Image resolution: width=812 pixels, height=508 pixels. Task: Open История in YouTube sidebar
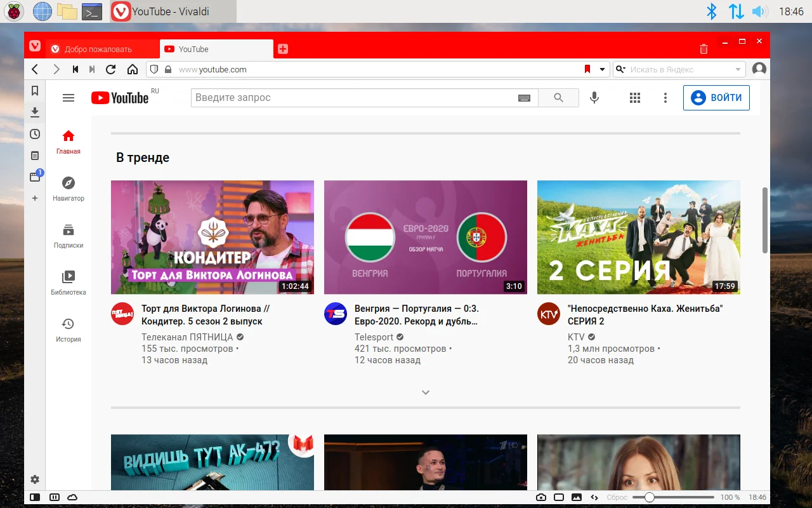[x=69, y=330]
